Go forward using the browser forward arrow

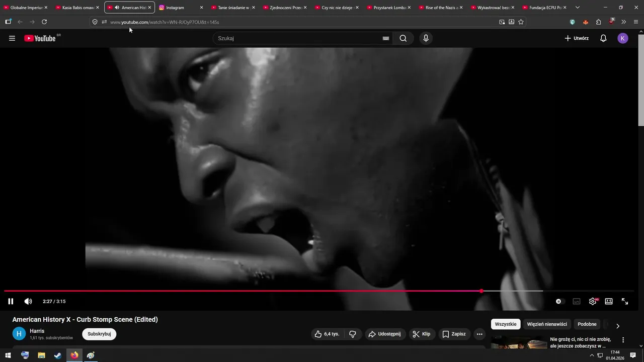32,22
